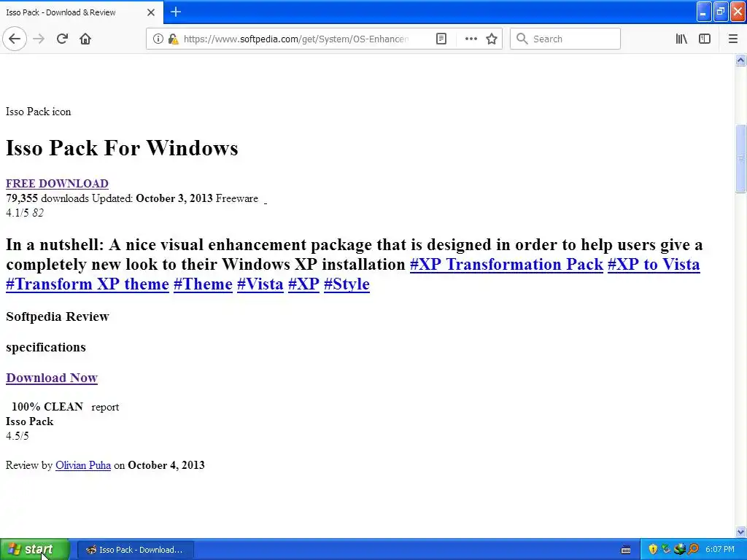Click the #XP tag link
Image resolution: width=747 pixels, height=560 pixels.
coord(303,284)
